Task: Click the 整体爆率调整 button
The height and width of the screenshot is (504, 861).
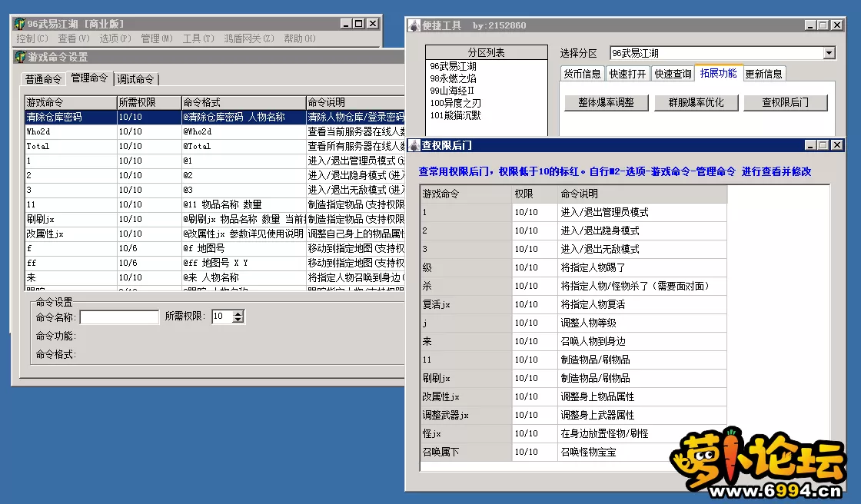Action: 607,103
